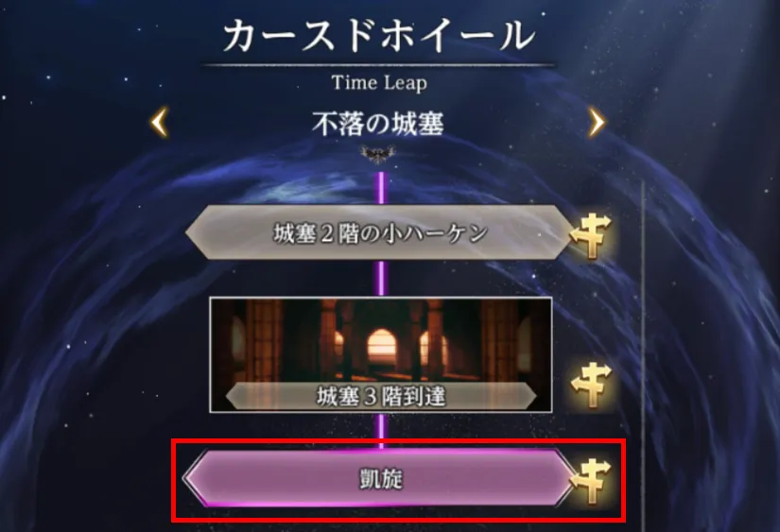Select the highlighted 凱旋 banner
Image resolution: width=780 pixels, height=532 pixels.
coord(380,478)
